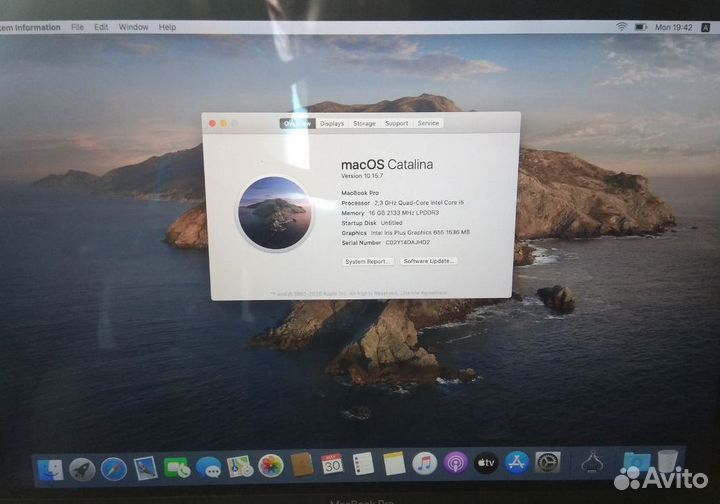
Task: Open the Edit menu
Action: pyautogui.click(x=101, y=28)
